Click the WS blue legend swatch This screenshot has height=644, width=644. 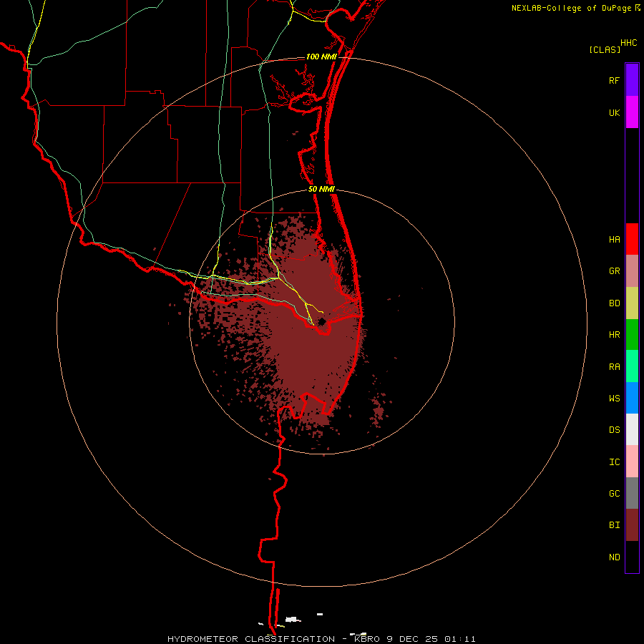(632, 398)
